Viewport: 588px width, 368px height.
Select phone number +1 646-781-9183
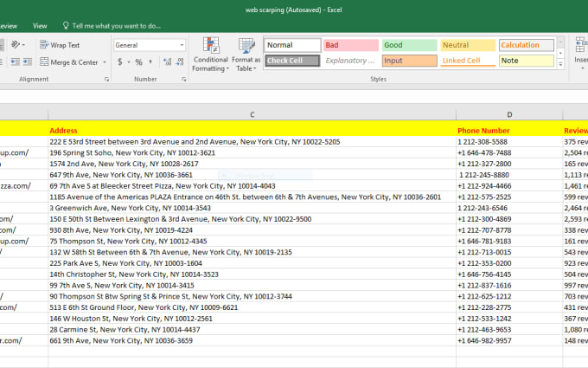[x=509, y=241]
